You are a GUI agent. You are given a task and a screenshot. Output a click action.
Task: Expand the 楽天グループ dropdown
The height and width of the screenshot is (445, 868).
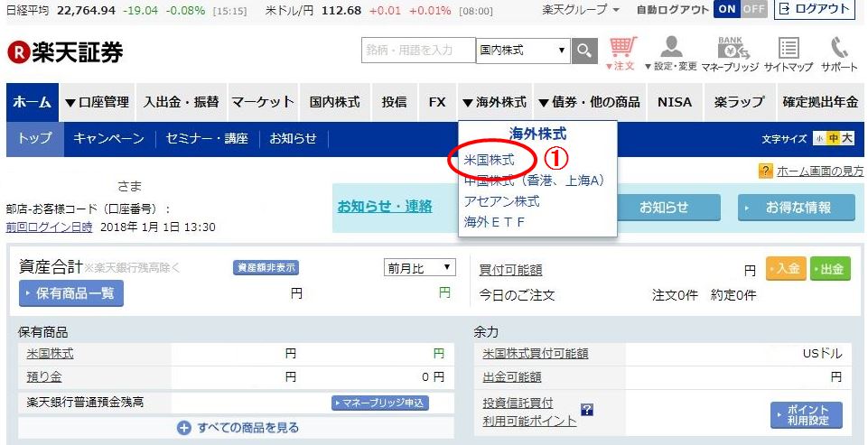581,10
